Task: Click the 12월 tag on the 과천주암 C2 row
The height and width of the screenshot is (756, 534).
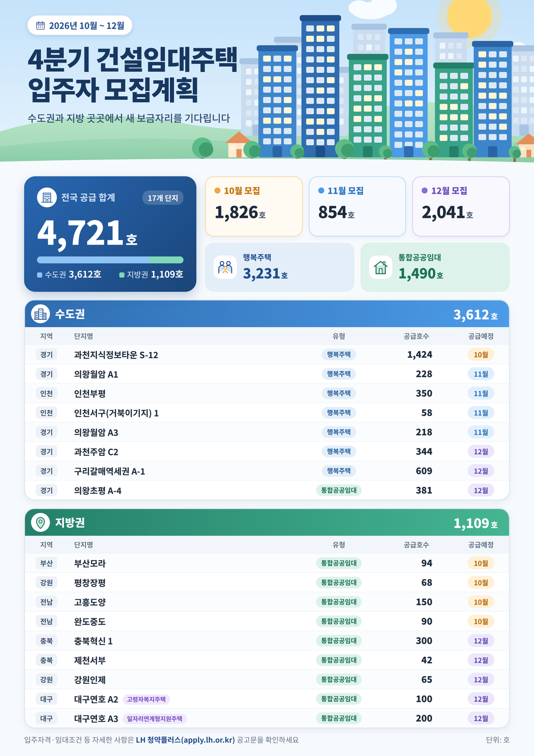Action: (481, 452)
